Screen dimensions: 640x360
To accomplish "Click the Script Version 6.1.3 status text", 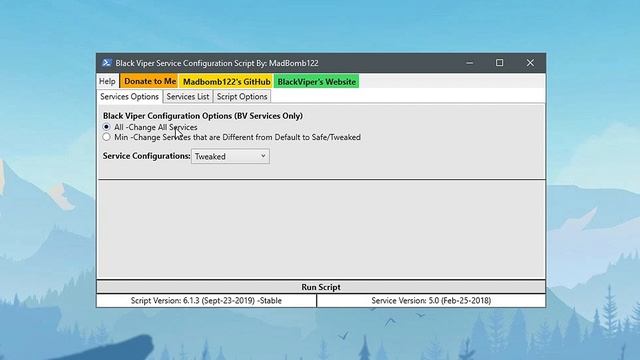I will [x=206, y=301].
